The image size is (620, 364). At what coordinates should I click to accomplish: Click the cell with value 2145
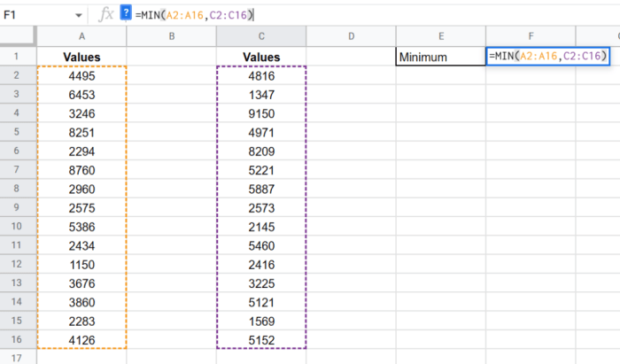tap(261, 227)
